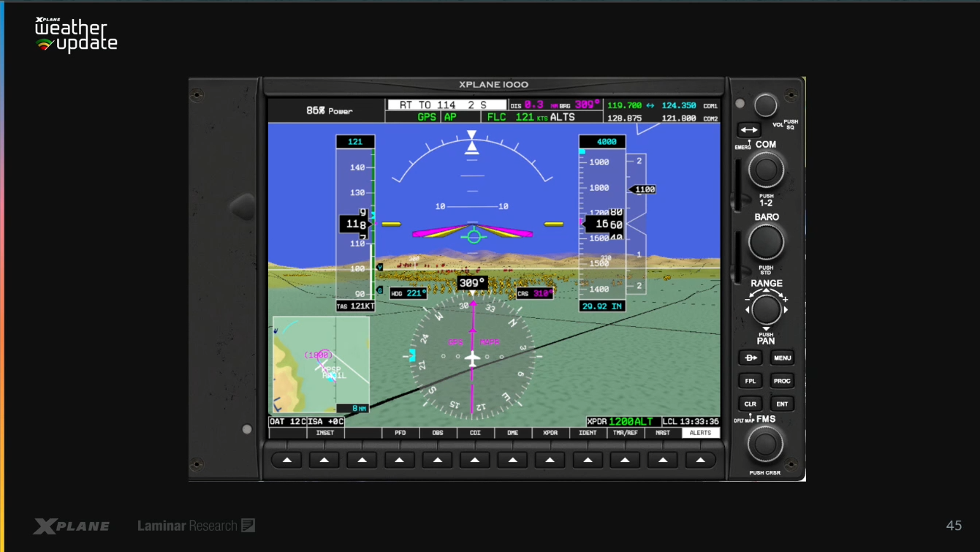980x552 pixels.
Task: Click the PROC procedures button
Action: click(783, 381)
